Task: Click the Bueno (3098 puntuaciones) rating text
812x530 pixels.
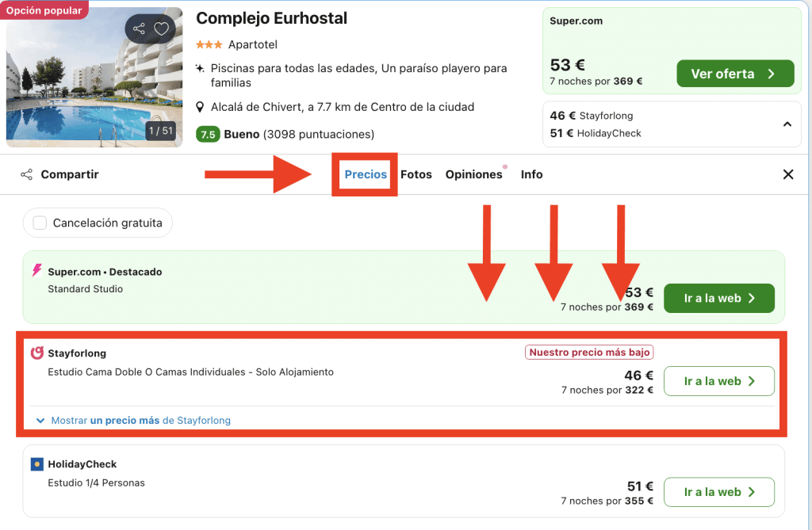Action: coord(299,135)
